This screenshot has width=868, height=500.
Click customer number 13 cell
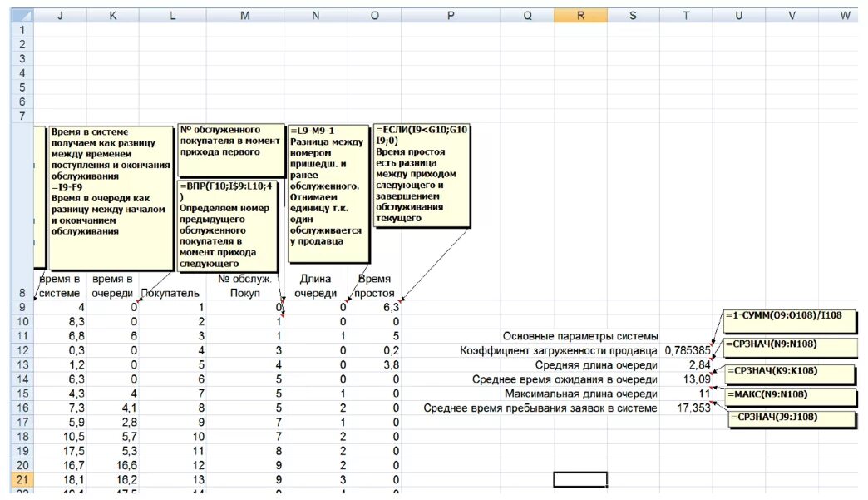tap(173, 480)
